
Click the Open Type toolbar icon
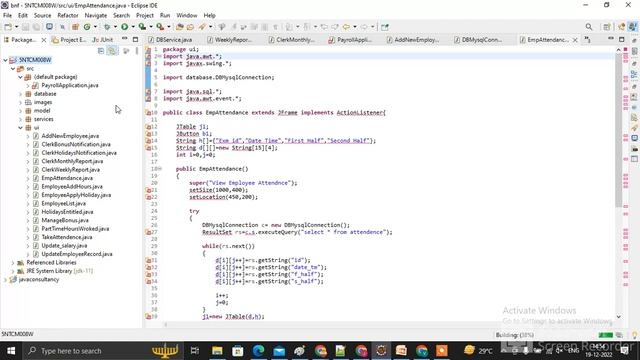click(x=180, y=27)
